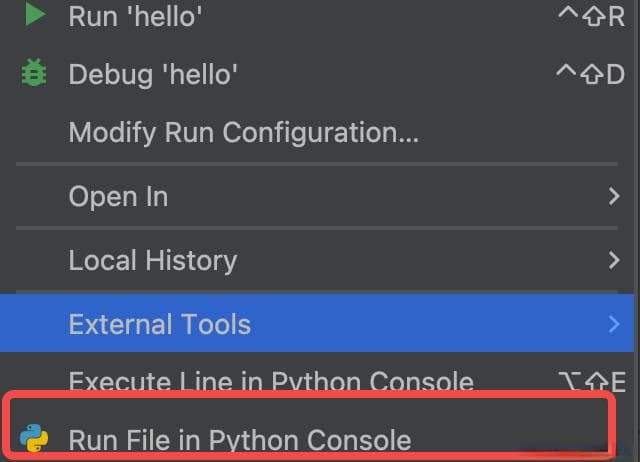640x462 pixels.
Task: Expand the arrow beside Local History
Action: [614, 260]
